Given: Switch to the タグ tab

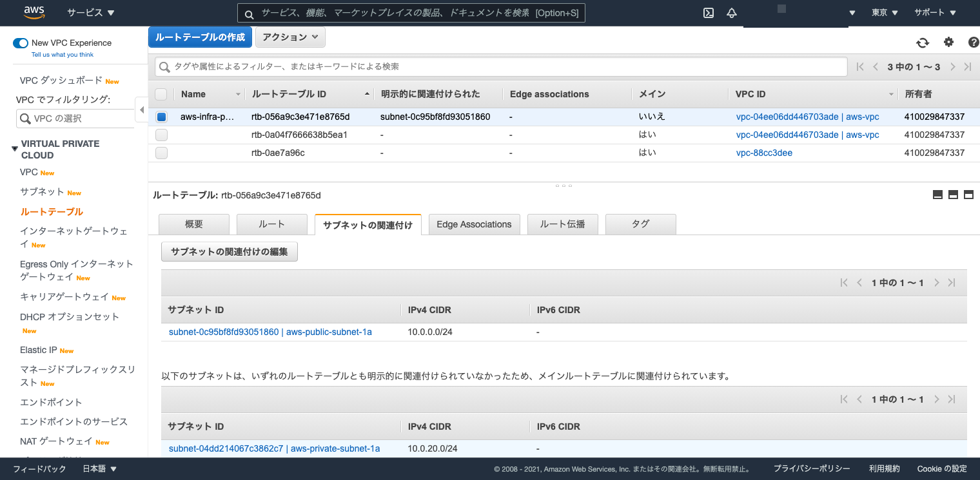Looking at the screenshot, I should pyautogui.click(x=641, y=224).
